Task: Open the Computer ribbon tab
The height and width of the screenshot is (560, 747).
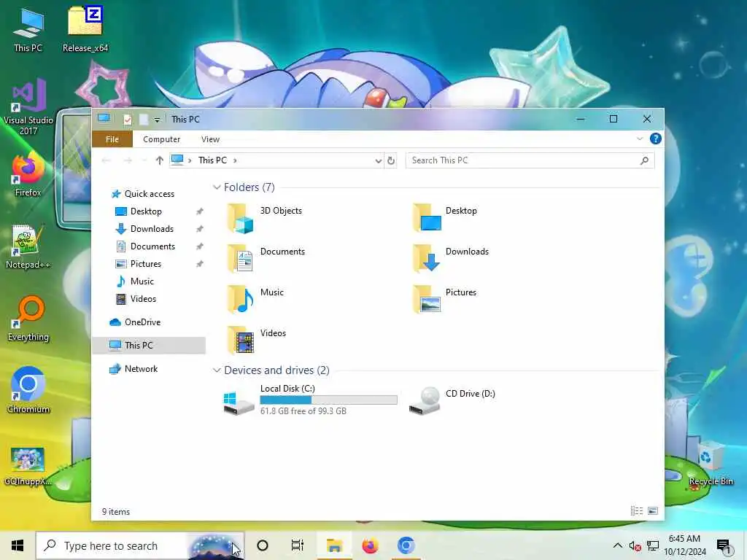Action: (161, 139)
